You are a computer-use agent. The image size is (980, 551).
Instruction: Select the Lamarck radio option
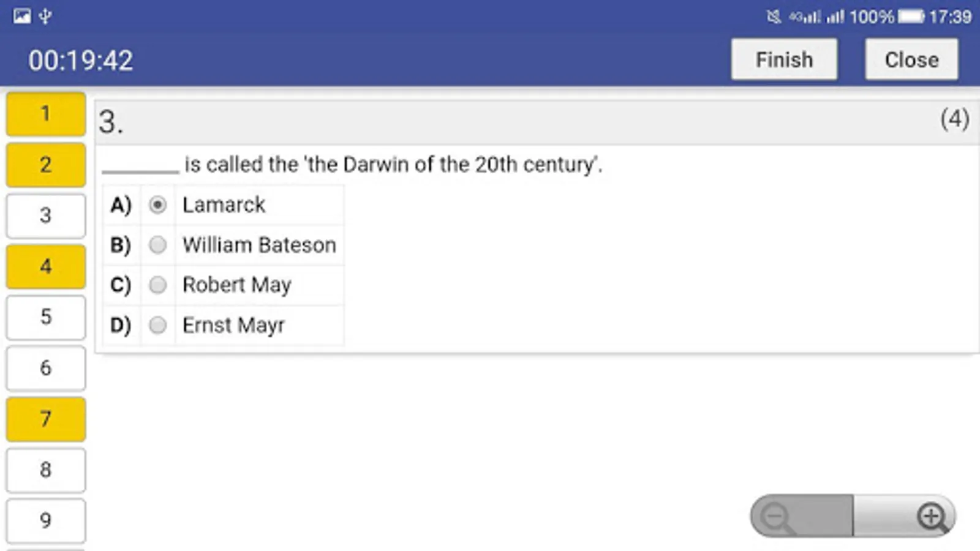tap(157, 204)
